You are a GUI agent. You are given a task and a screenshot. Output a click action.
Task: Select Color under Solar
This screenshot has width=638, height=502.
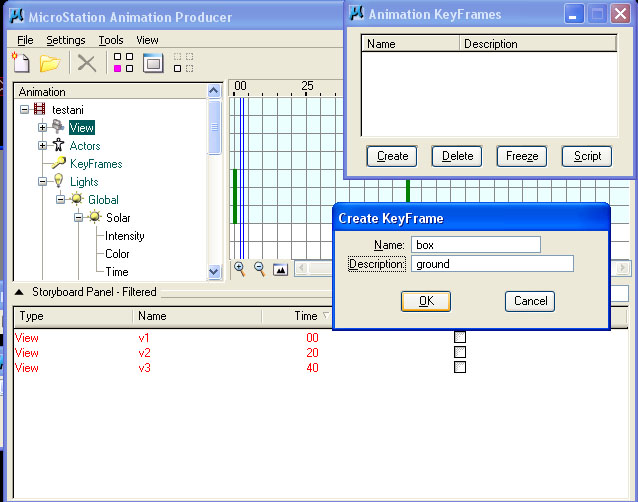pos(117,253)
